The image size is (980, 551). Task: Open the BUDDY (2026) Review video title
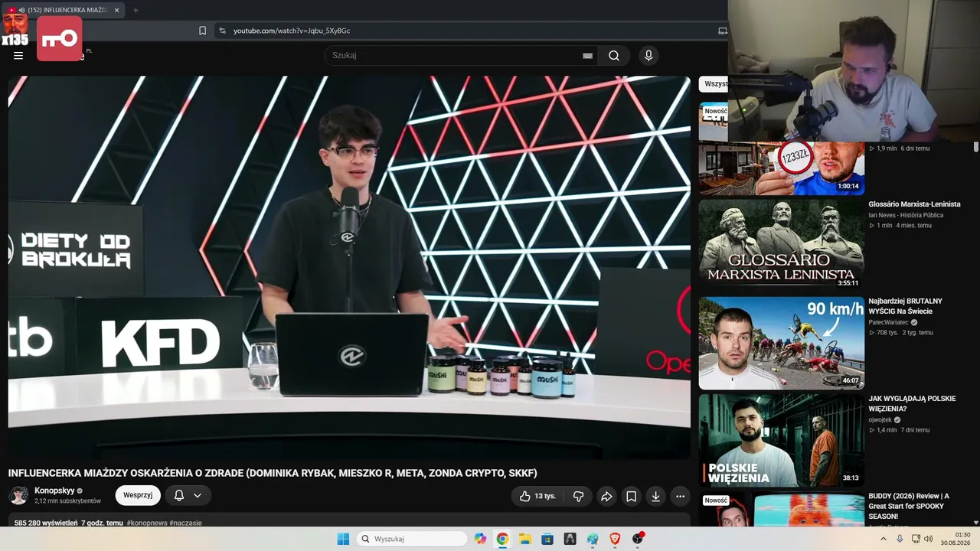coord(910,506)
